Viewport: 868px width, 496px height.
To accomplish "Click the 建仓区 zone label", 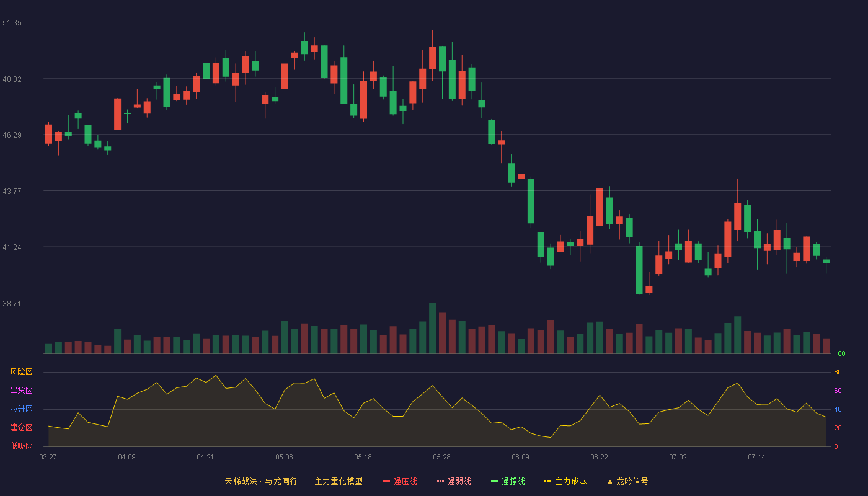I will click(21, 428).
